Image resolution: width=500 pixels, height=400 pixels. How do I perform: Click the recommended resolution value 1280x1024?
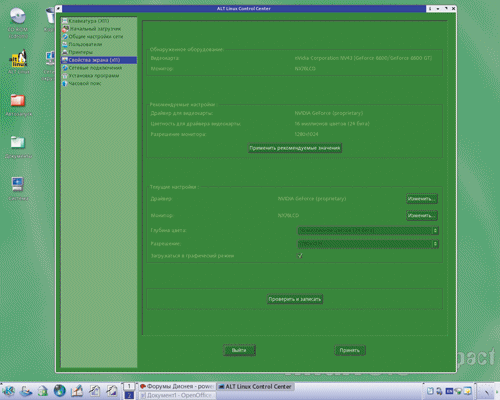(x=306, y=134)
